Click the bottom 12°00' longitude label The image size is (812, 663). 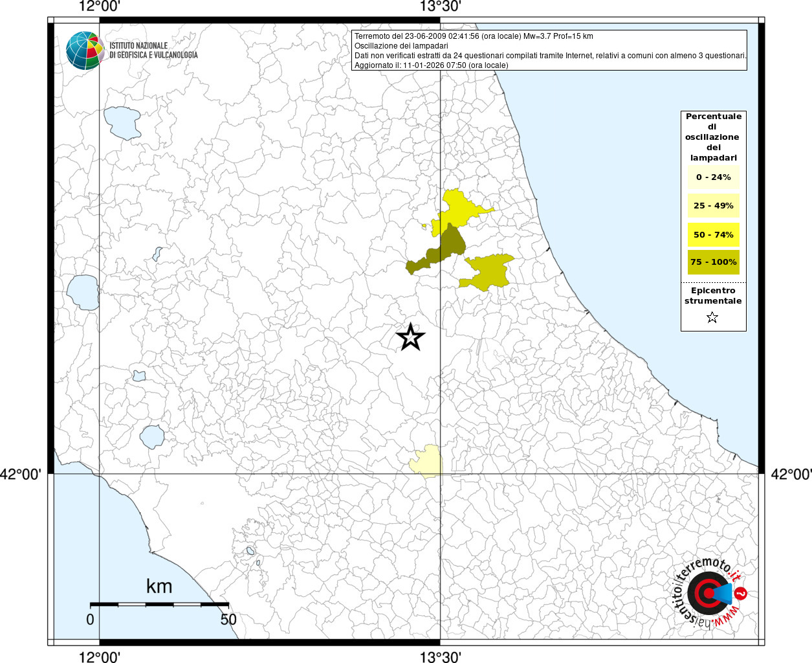pyautogui.click(x=99, y=657)
